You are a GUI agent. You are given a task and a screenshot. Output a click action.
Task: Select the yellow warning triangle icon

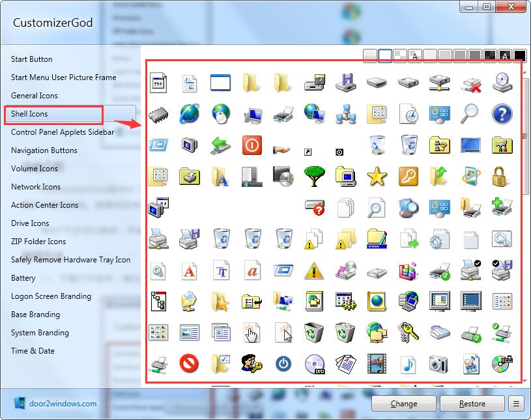(x=314, y=270)
